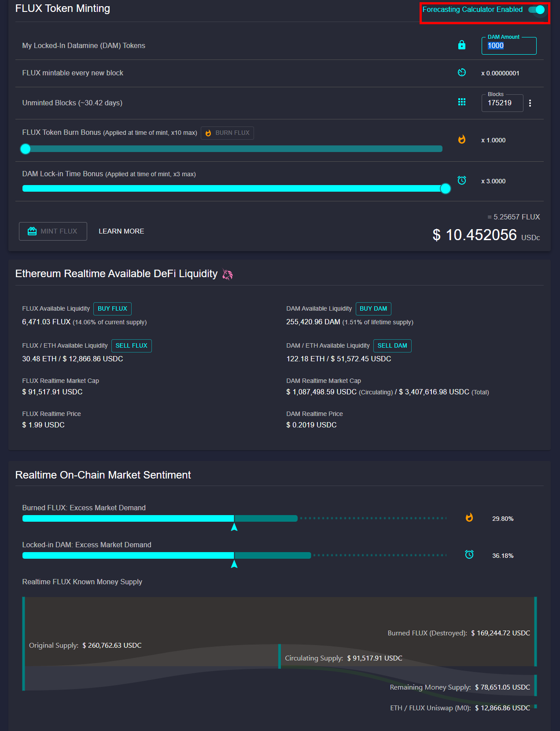
Task: Click Circulating Supply label in chart
Action: [314, 658]
